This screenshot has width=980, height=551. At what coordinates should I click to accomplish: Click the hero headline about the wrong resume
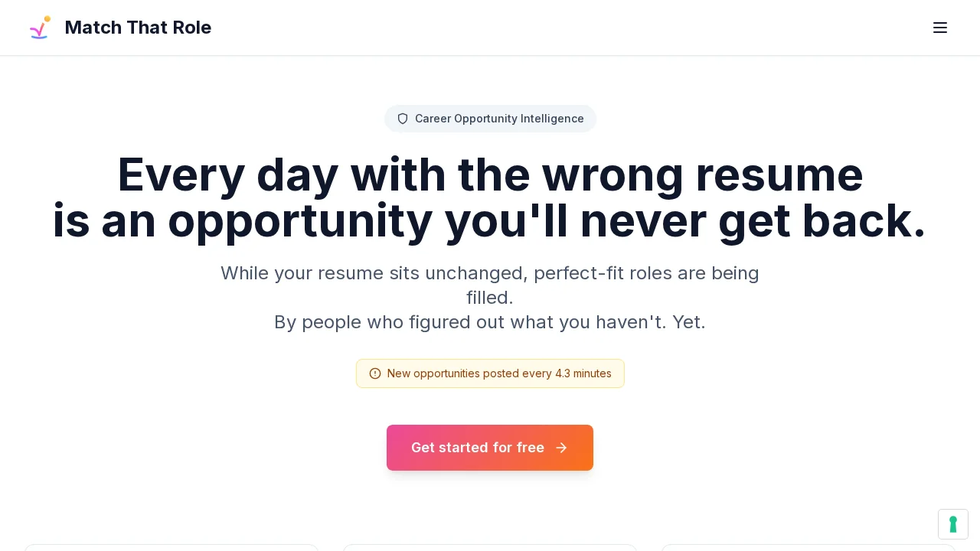(x=490, y=197)
